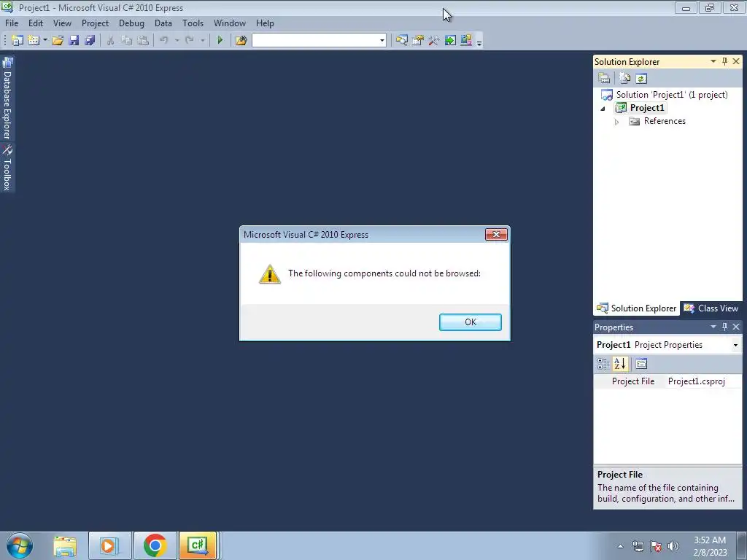
Task: Open the Help menu
Action: [265, 23]
